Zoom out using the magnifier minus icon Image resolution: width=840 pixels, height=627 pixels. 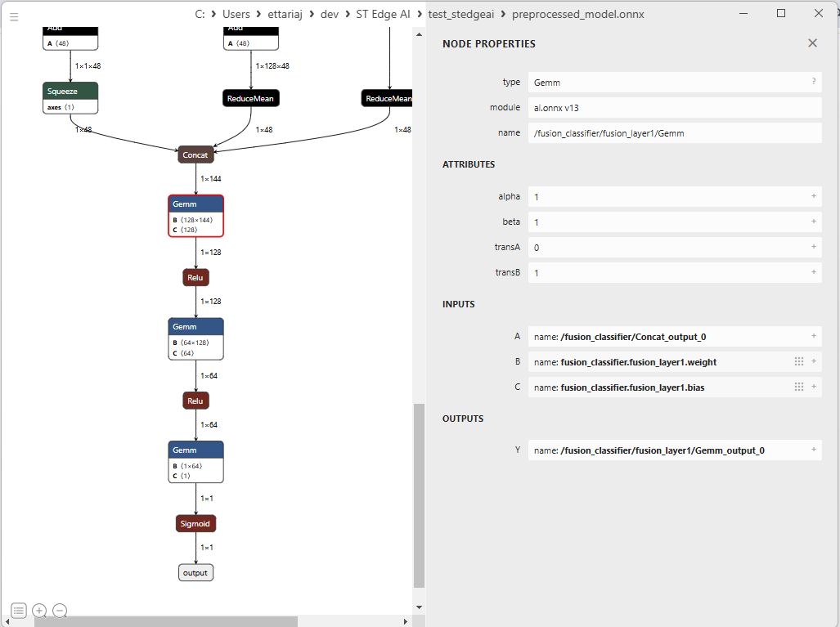[x=59, y=611]
